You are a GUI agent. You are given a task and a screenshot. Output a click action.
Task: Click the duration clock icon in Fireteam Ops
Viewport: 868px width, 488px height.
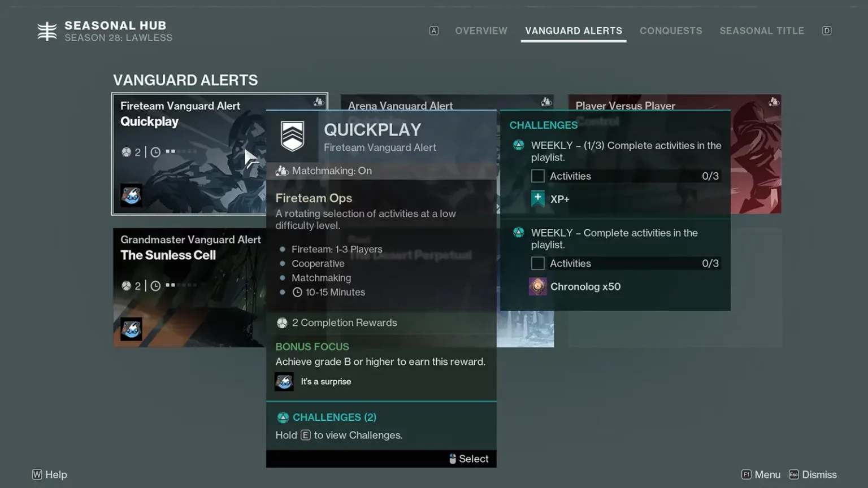297,292
